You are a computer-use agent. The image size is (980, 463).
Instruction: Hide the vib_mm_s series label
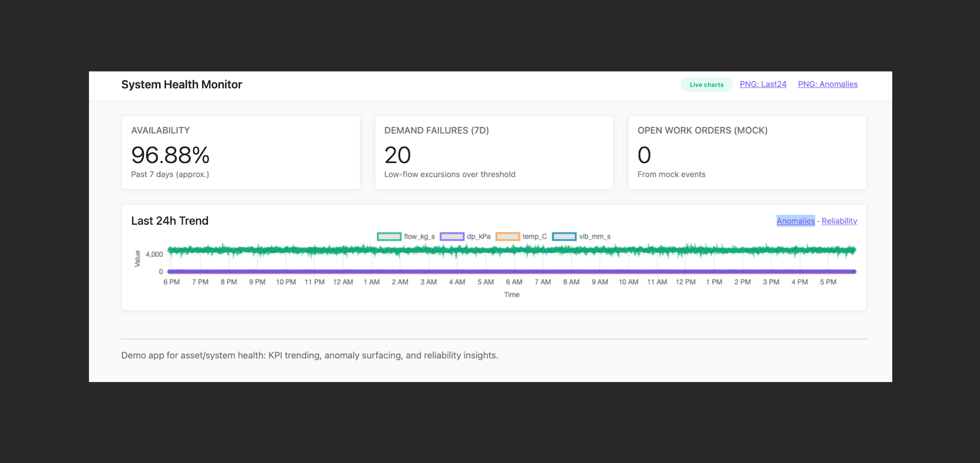(595, 236)
